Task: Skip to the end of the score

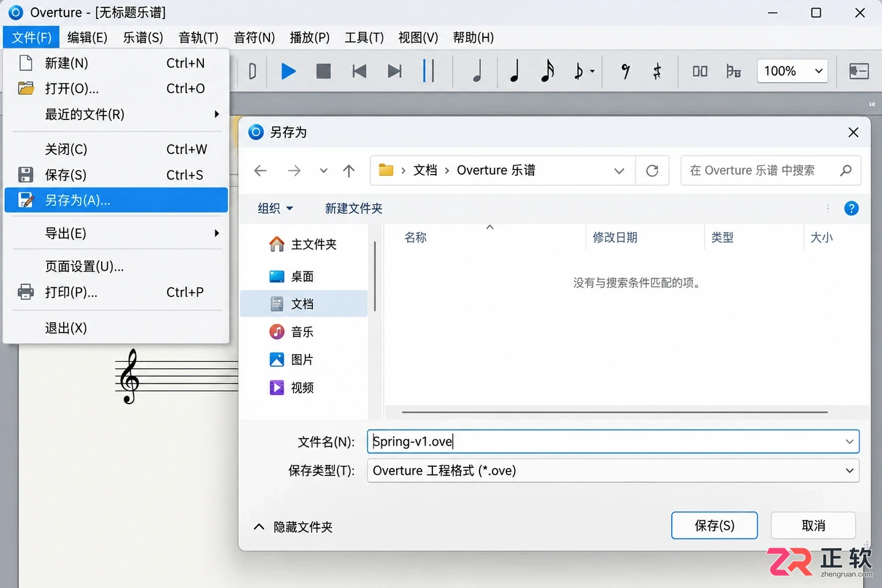Action: pyautogui.click(x=394, y=72)
